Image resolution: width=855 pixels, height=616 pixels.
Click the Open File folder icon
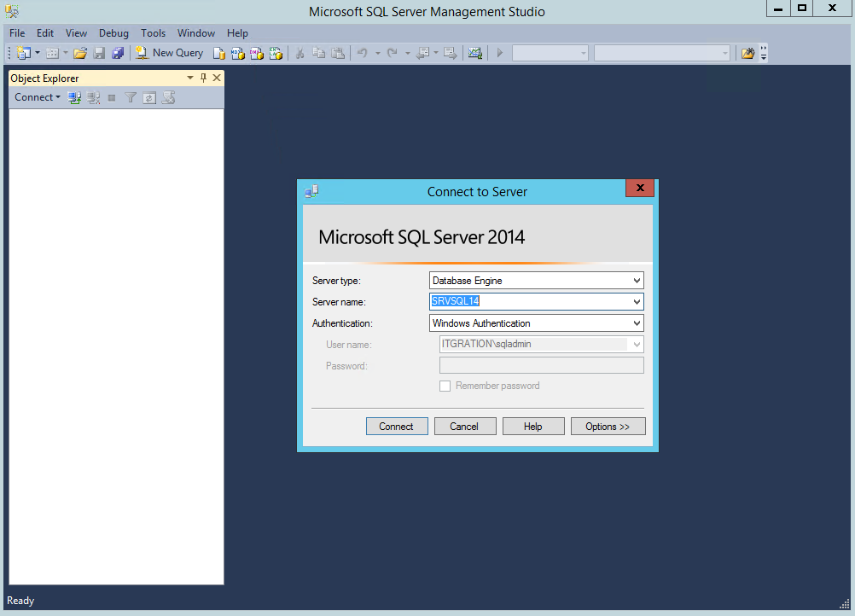pyautogui.click(x=80, y=53)
